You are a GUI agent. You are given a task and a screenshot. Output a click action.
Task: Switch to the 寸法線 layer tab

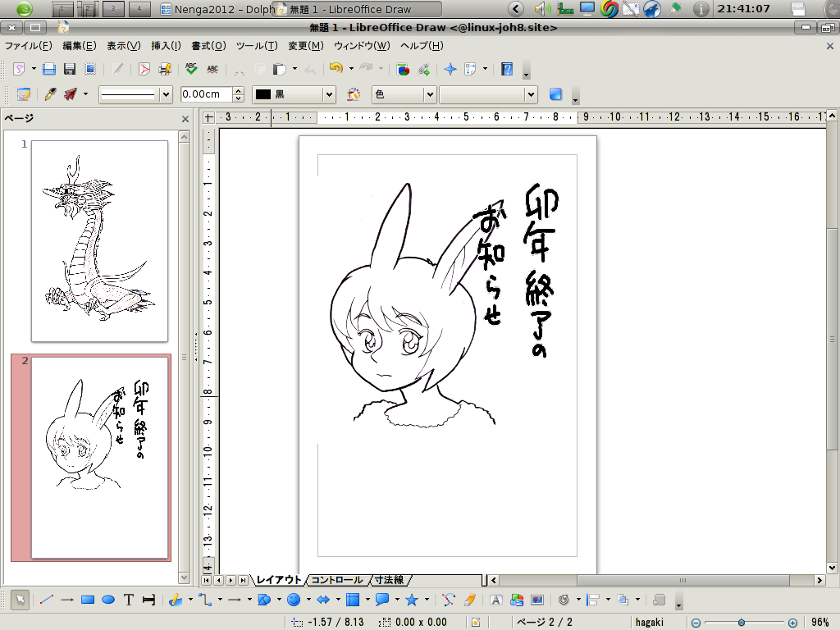[x=389, y=580]
